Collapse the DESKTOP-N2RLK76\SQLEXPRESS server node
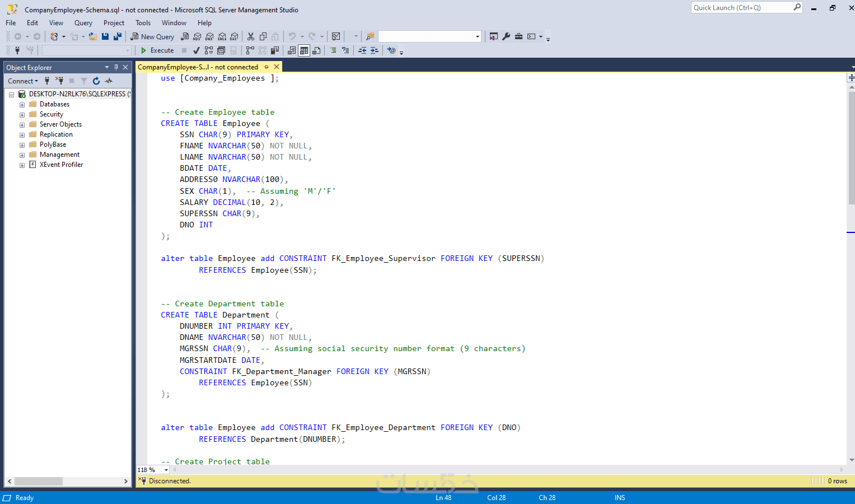Screen dimensions: 855x504 click(11, 95)
